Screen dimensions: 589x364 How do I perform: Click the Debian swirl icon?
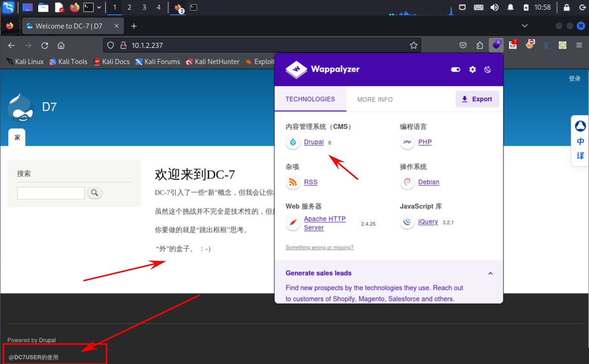(407, 182)
